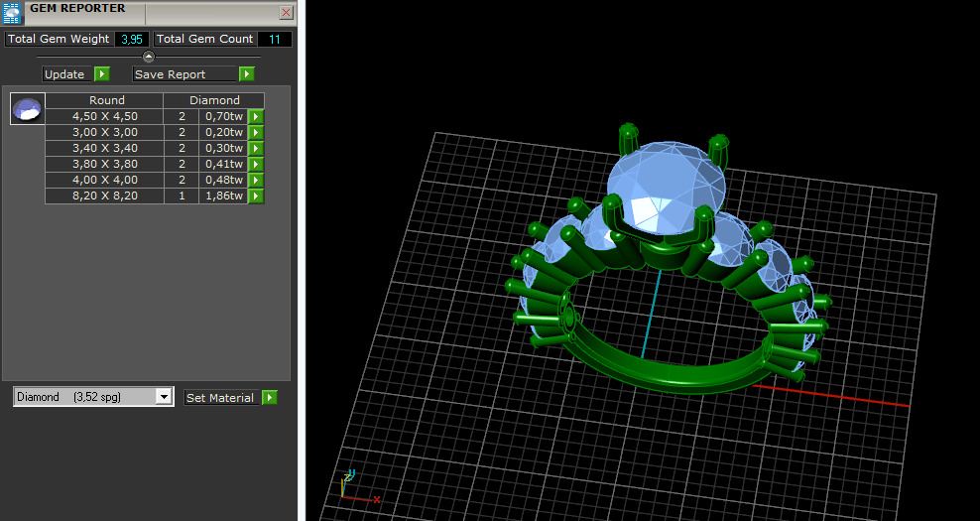Close the Gem Reporter panel
The height and width of the screenshot is (521, 980).
click(x=287, y=13)
